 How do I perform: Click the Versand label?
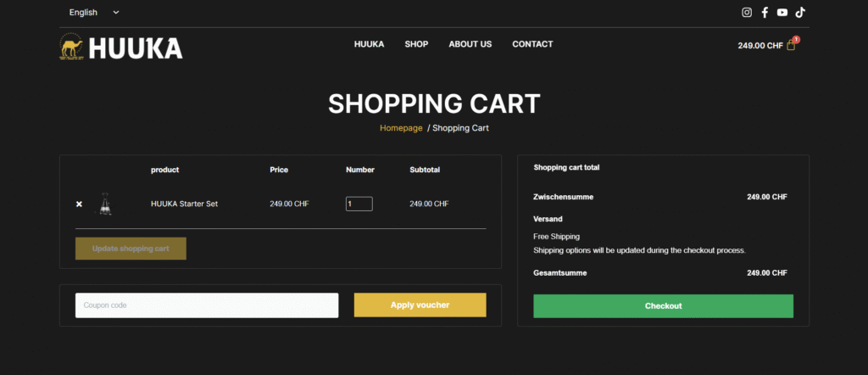click(x=548, y=219)
